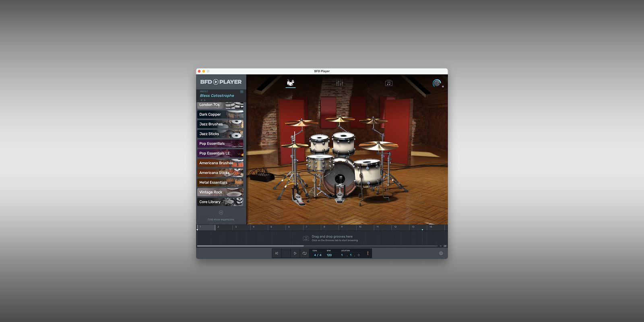Select the Vintage Rock expansion
Screen dimensions: 644x322
pyautogui.click(x=220, y=192)
